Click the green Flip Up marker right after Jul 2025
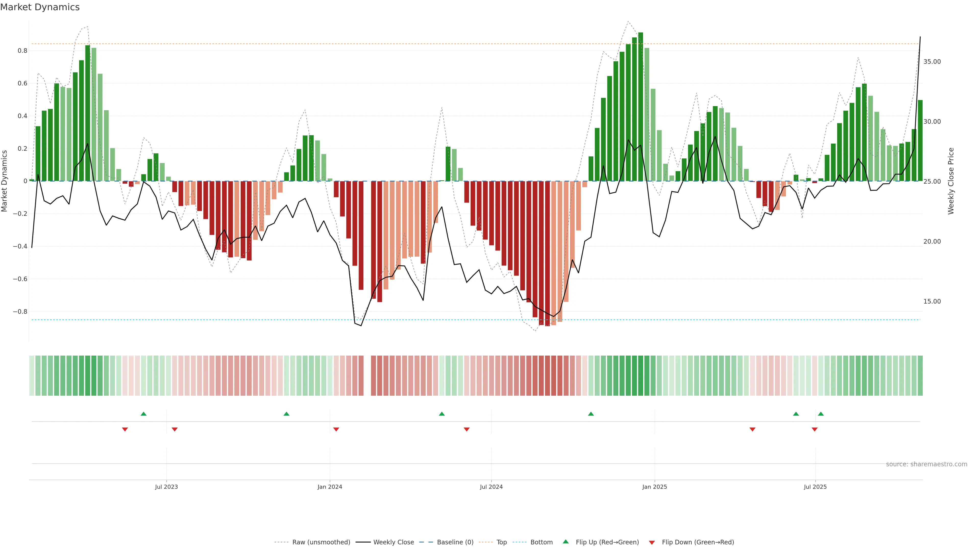 click(820, 414)
